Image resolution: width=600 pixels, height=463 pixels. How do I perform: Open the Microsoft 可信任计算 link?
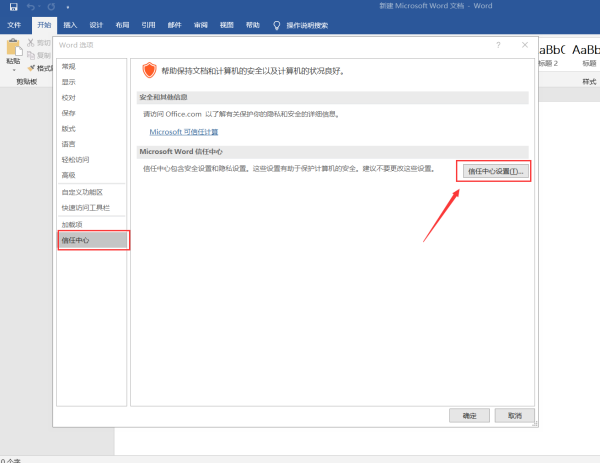coord(183,132)
